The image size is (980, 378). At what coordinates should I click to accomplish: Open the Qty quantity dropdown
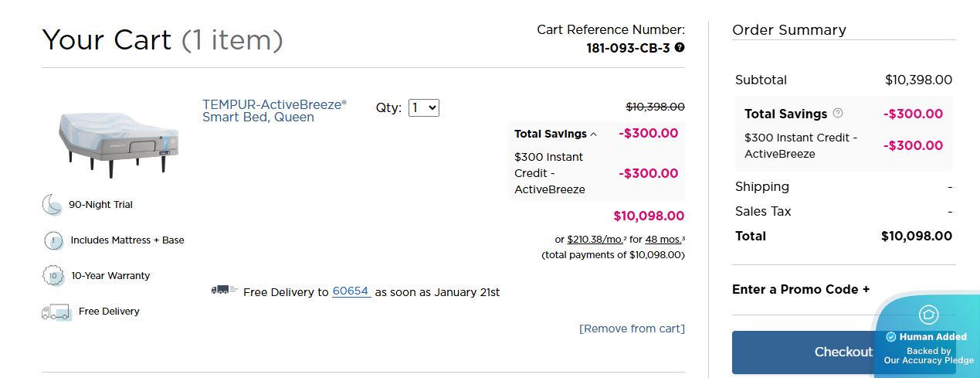coord(424,108)
